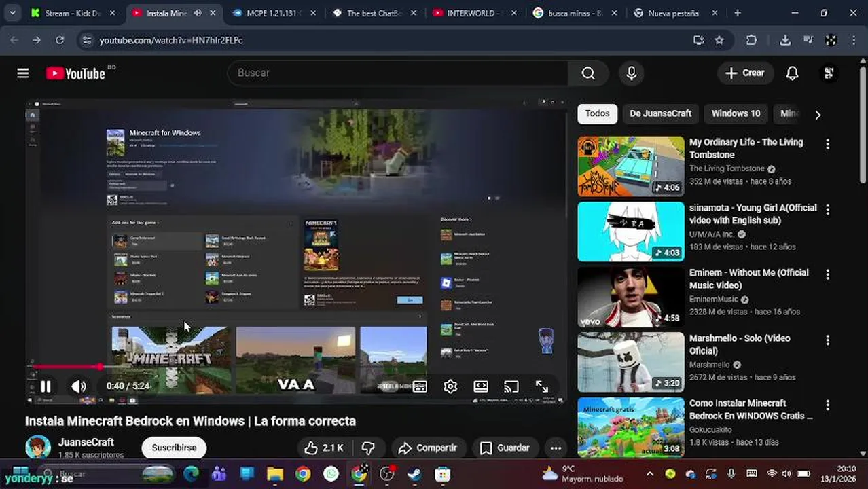This screenshot has height=489, width=868.
Task: Open options for Marshmello Solo video
Action: click(x=827, y=340)
